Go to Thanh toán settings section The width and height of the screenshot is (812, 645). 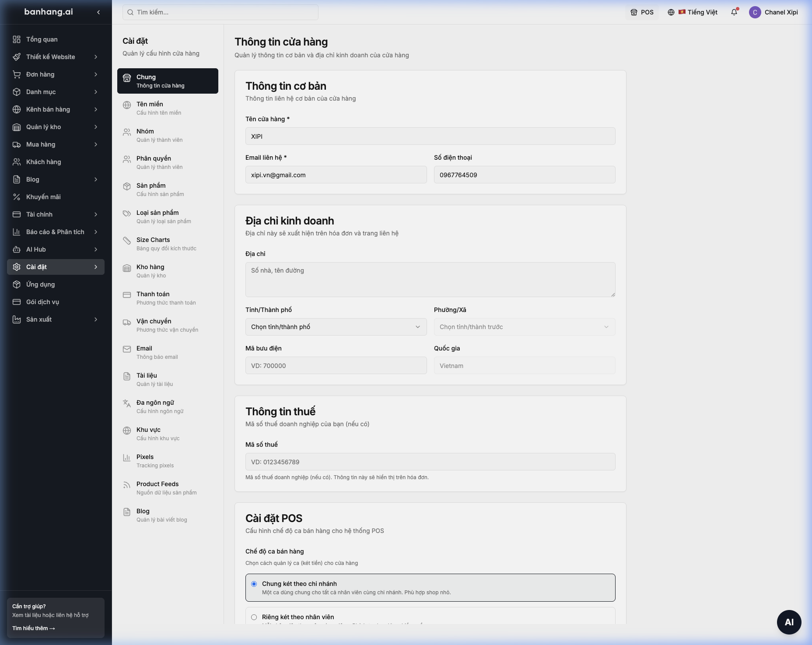168,298
